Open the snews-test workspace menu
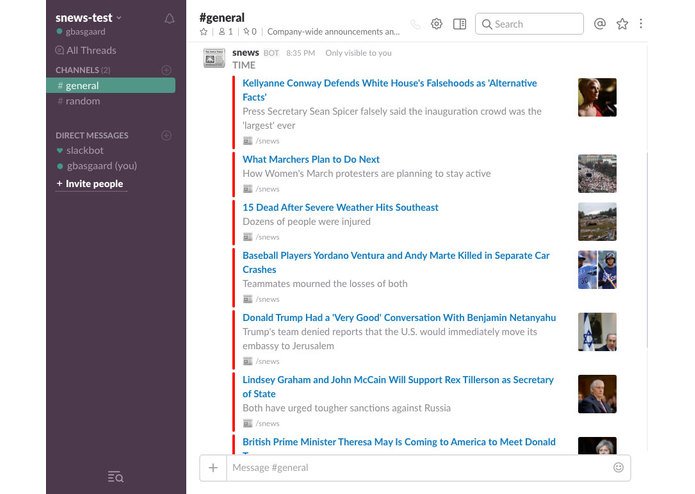The height and width of the screenshot is (494, 695). 88,18
